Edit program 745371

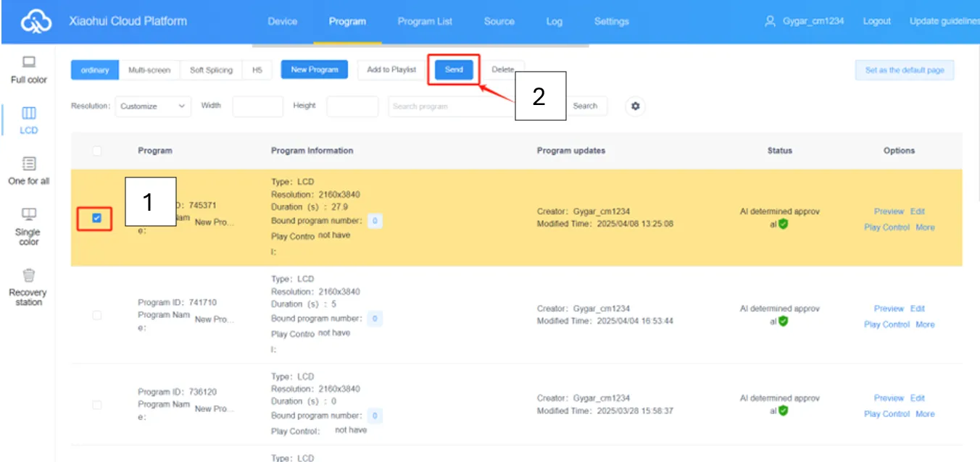pyautogui.click(x=918, y=211)
